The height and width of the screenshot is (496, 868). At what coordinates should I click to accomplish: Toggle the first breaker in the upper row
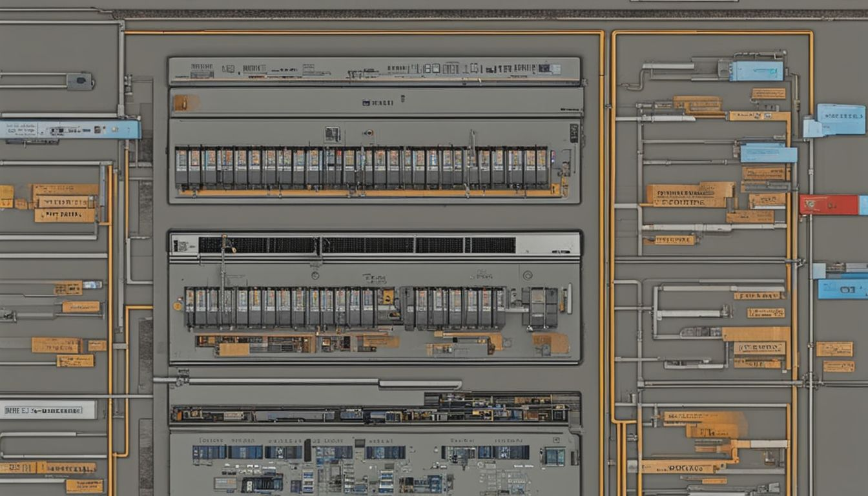coord(181,167)
